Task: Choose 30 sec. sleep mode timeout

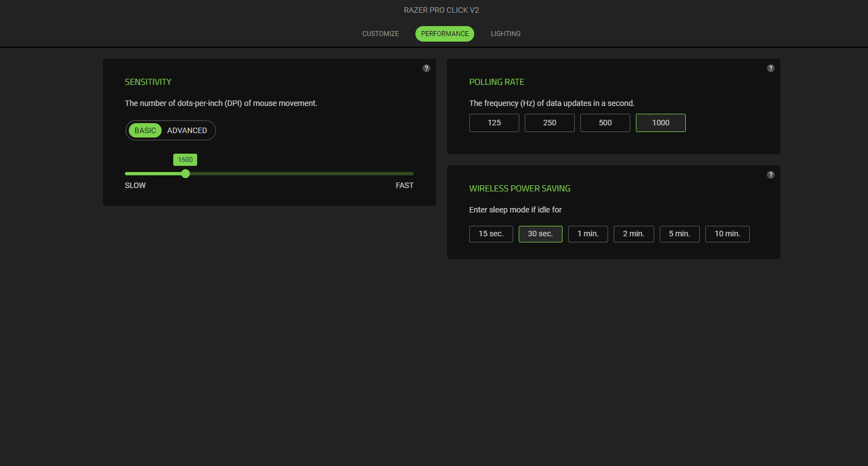Action: (x=540, y=234)
